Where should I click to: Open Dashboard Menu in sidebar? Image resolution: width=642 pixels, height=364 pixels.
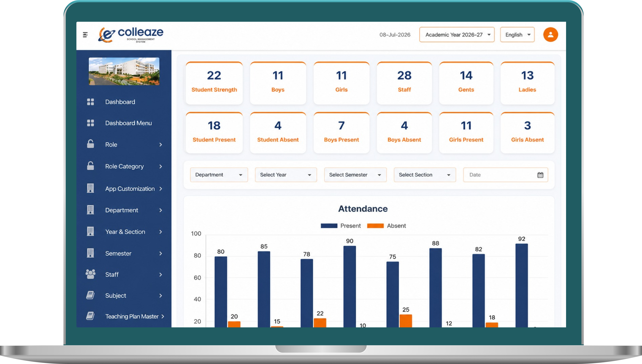(128, 123)
